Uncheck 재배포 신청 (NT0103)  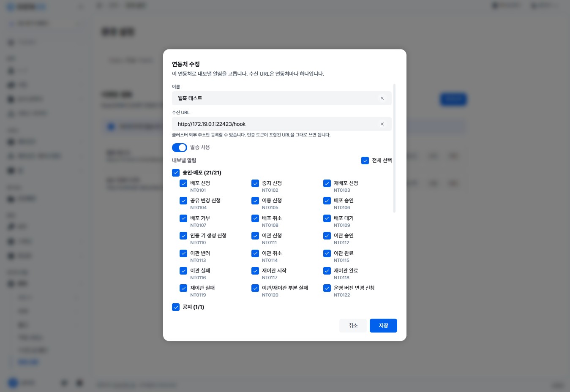coord(327,183)
